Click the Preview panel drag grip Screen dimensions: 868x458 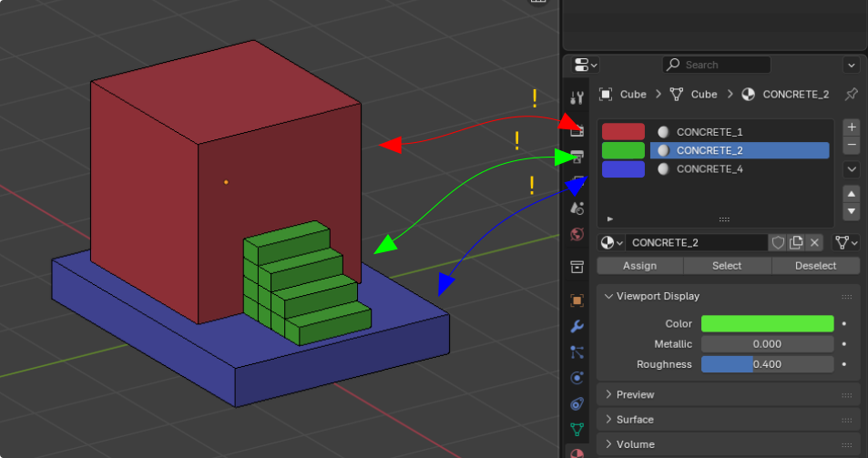pos(847,395)
